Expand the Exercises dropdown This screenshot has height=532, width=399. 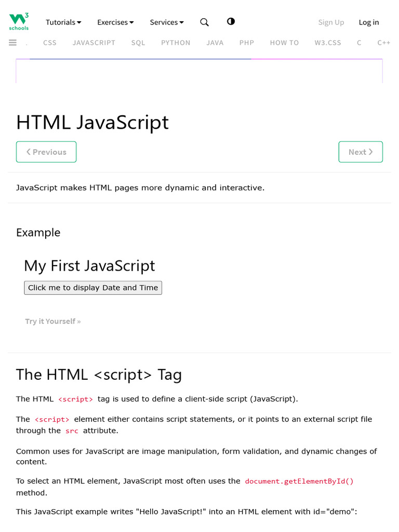pos(115,22)
